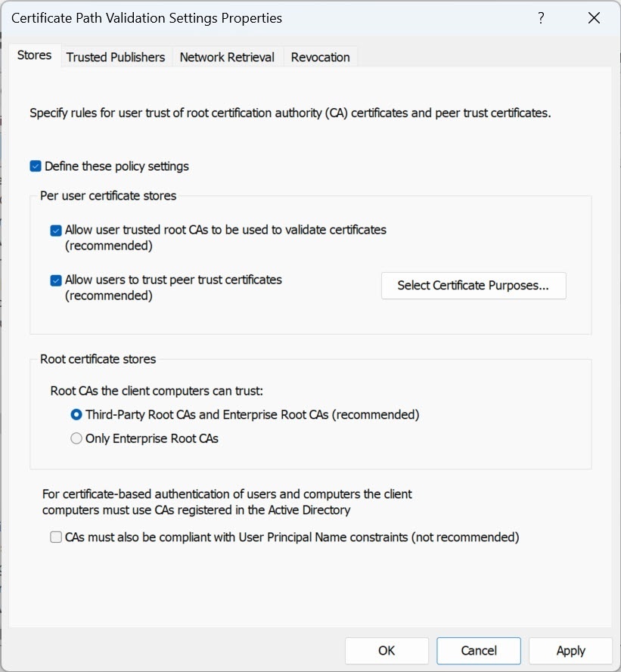The height and width of the screenshot is (672, 621).
Task: Disable Allow users to trust peer trust certificates
Action: click(56, 280)
